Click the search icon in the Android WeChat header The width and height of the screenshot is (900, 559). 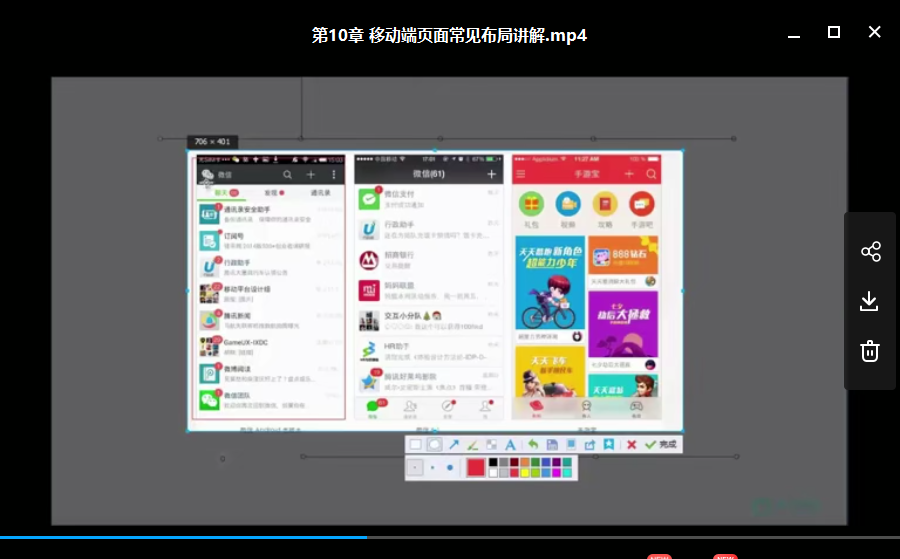tap(287, 174)
